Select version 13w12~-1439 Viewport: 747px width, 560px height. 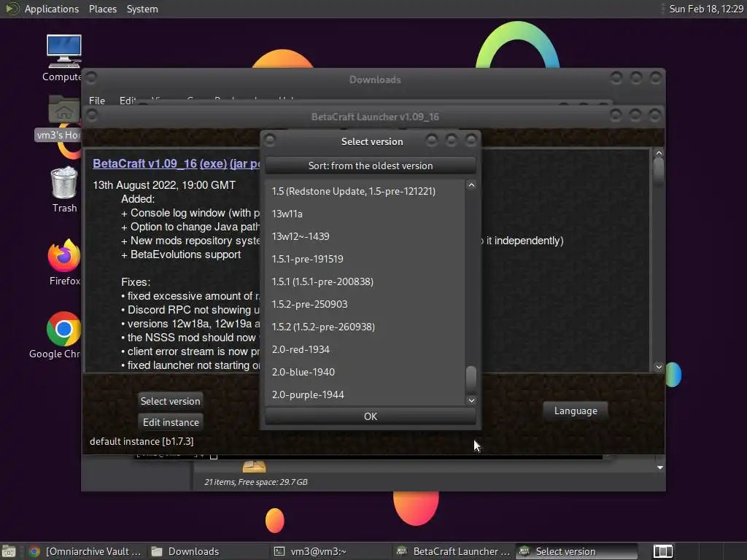click(x=365, y=236)
